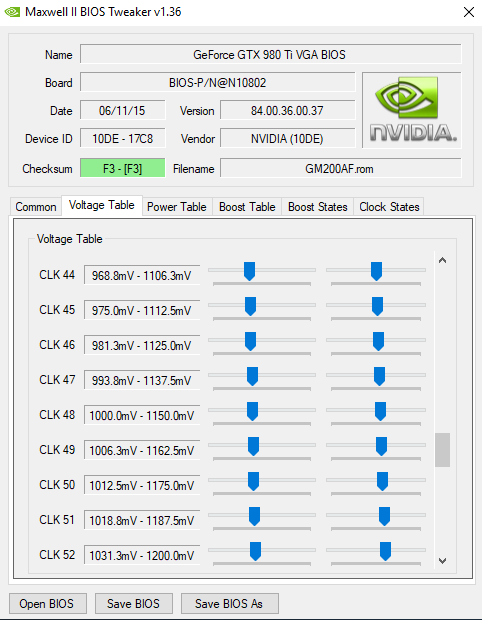Click the Voltage Table scrollbar thumb
This screenshot has height=620, width=482.
point(442,450)
